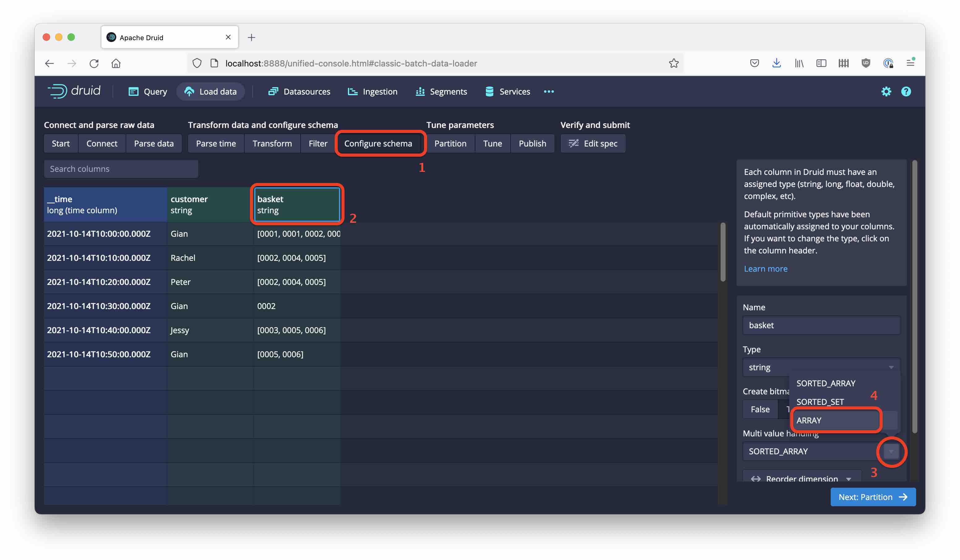Switch to the Partition tab

click(450, 143)
